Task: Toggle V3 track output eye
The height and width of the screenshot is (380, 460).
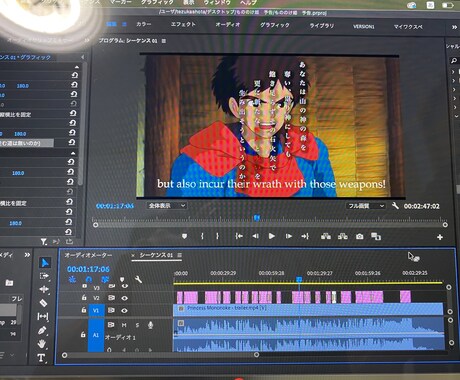Action: (125, 286)
